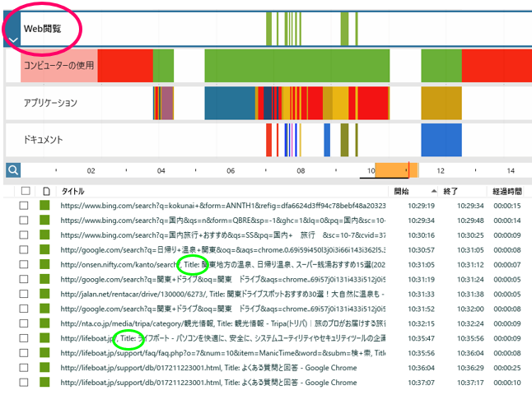The width and height of the screenshot is (532, 395).
Task: Select the nta.co.jp 観光情報 URL entry
Action: coord(223,323)
